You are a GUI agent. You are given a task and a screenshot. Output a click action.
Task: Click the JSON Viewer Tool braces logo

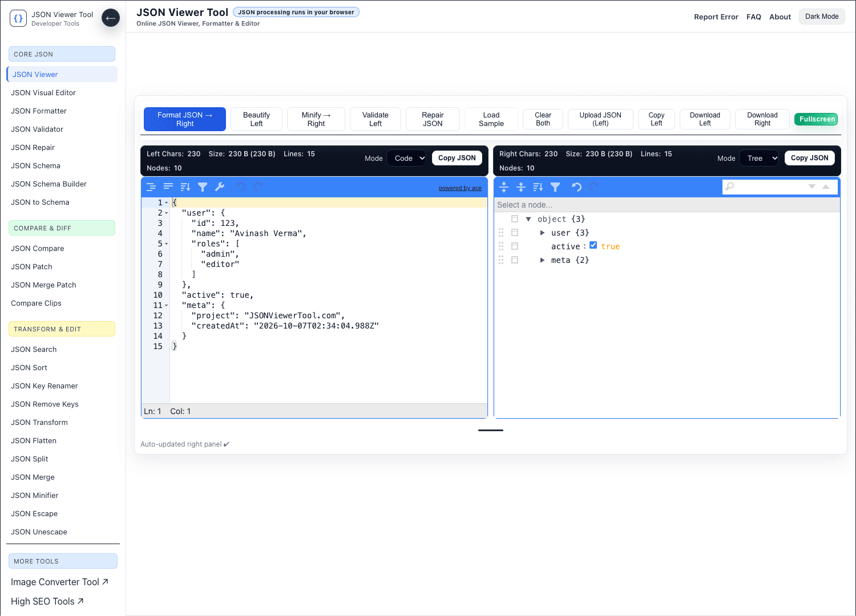tap(18, 18)
